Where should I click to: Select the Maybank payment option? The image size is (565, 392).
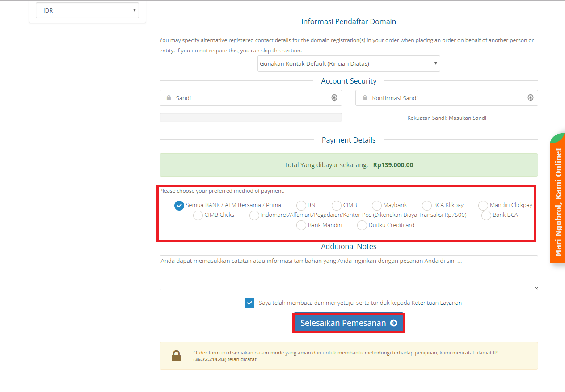pos(377,205)
